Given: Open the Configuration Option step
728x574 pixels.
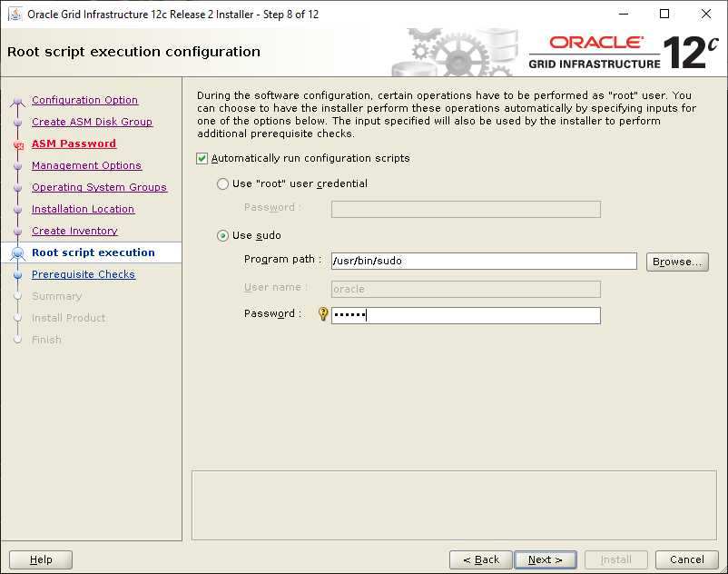Looking at the screenshot, I should pos(84,100).
